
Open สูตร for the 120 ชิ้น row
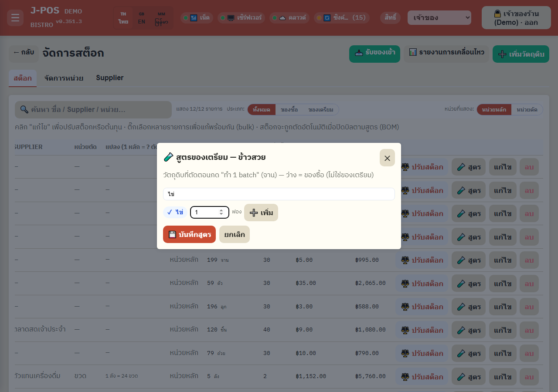click(x=469, y=330)
